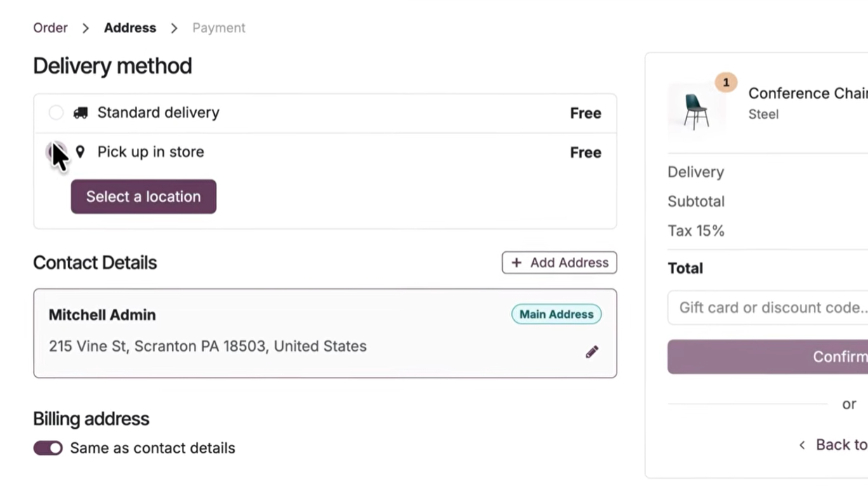Click the Add Address button
This screenshot has width=868, height=492.
coord(559,262)
